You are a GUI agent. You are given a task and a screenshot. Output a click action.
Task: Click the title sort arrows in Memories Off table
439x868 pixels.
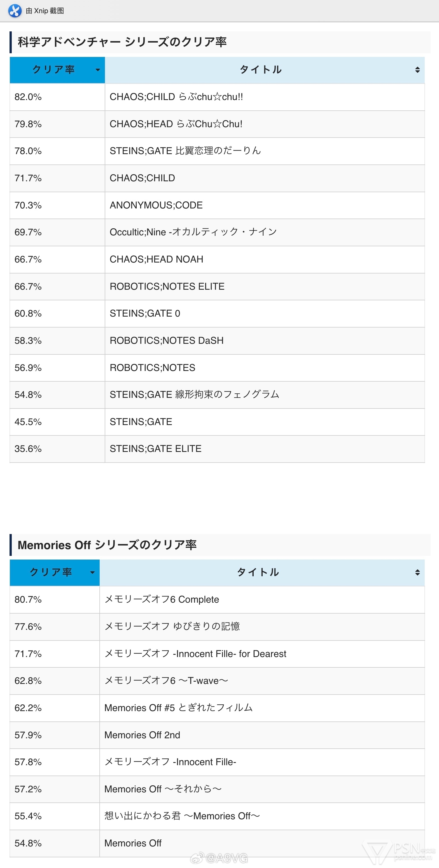(417, 572)
